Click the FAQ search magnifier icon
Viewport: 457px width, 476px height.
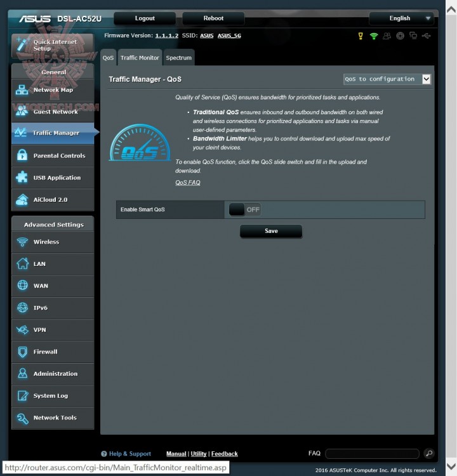[429, 453]
